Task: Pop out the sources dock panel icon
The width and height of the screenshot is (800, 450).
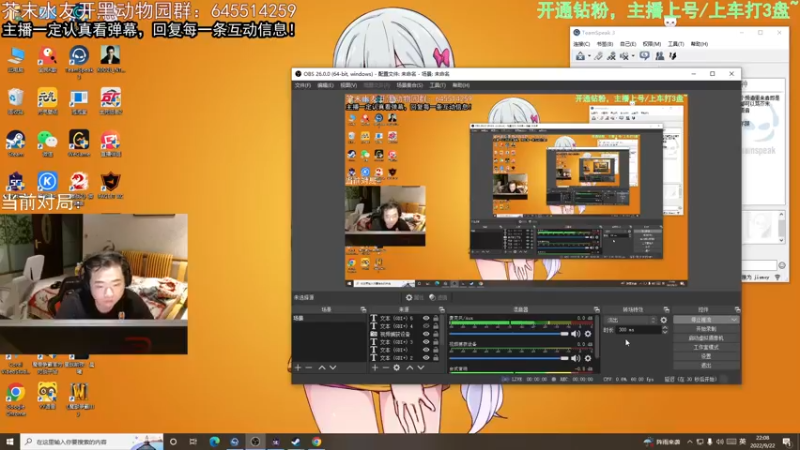Action: tap(442, 310)
